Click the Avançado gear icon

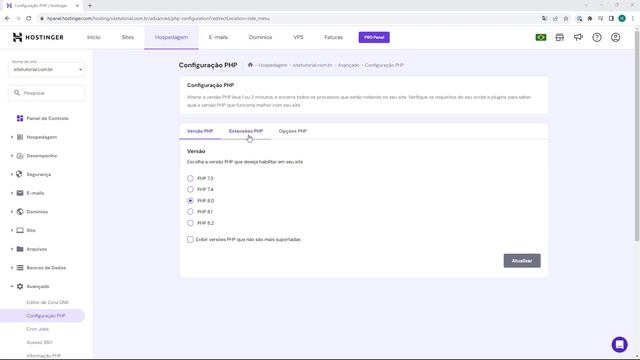coord(20,287)
